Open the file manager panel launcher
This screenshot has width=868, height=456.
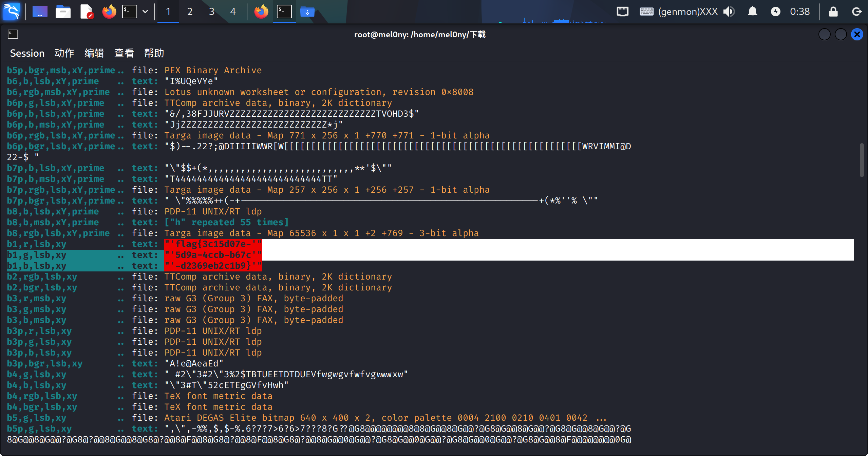[63, 12]
